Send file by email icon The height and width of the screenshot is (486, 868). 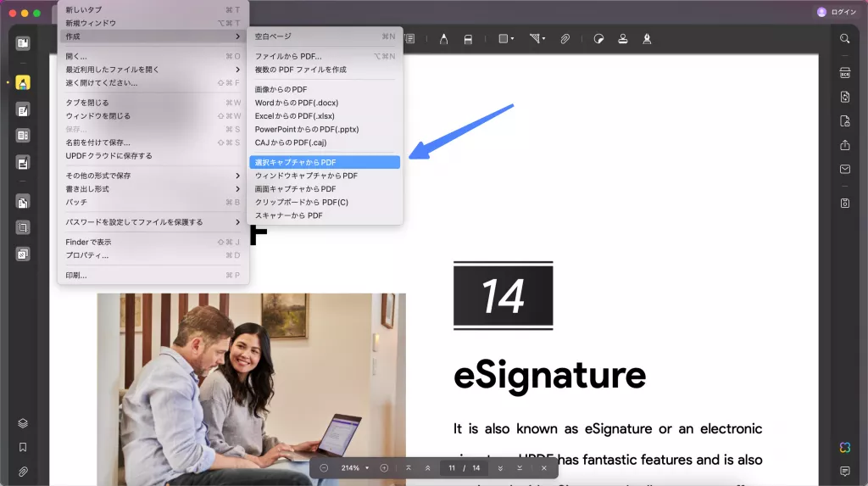[x=845, y=169]
